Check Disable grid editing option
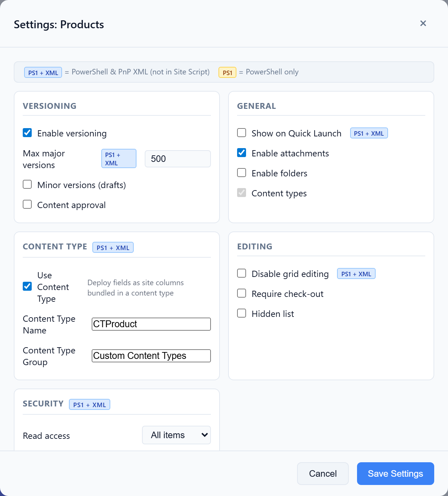 [x=242, y=273]
